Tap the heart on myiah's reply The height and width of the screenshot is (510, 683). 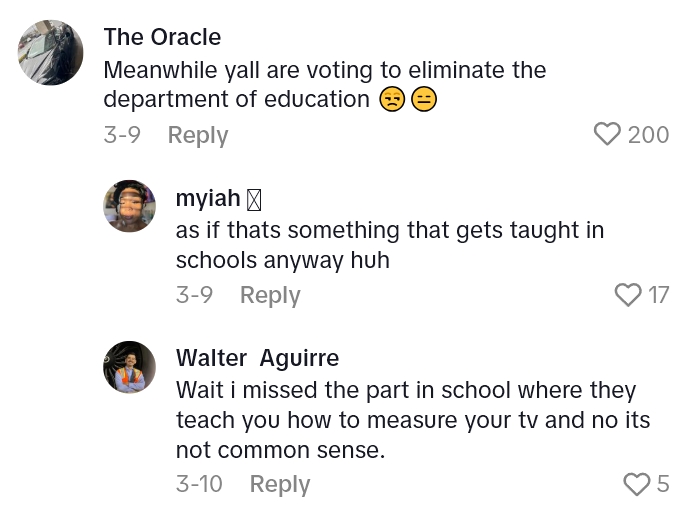627,295
